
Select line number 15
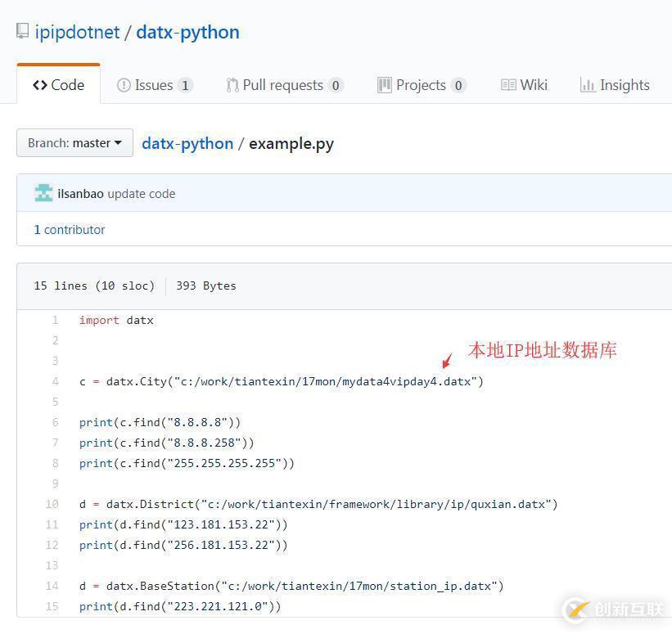click(52, 606)
